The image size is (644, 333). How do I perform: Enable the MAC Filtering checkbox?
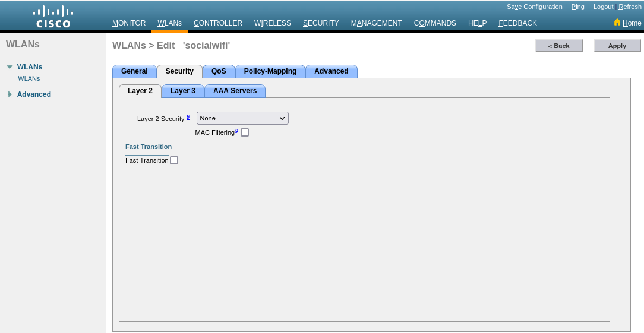click(245, 132)
